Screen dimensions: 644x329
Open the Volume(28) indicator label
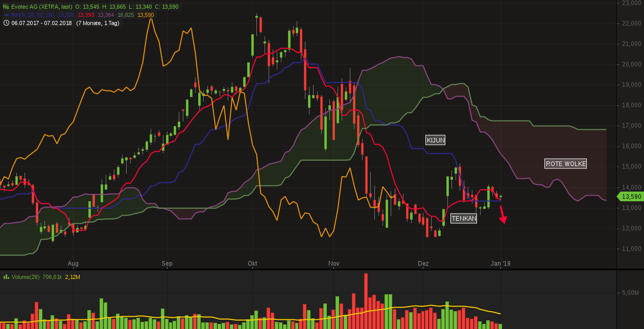tap(26, 277)
